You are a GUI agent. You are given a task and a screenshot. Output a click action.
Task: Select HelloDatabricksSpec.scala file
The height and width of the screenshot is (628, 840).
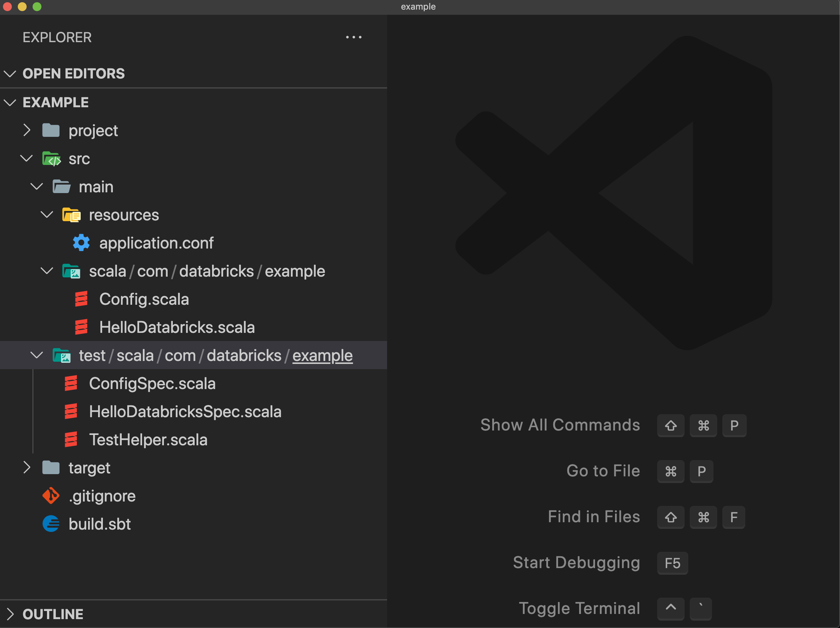pyautogui.click(x=185, y=411)
